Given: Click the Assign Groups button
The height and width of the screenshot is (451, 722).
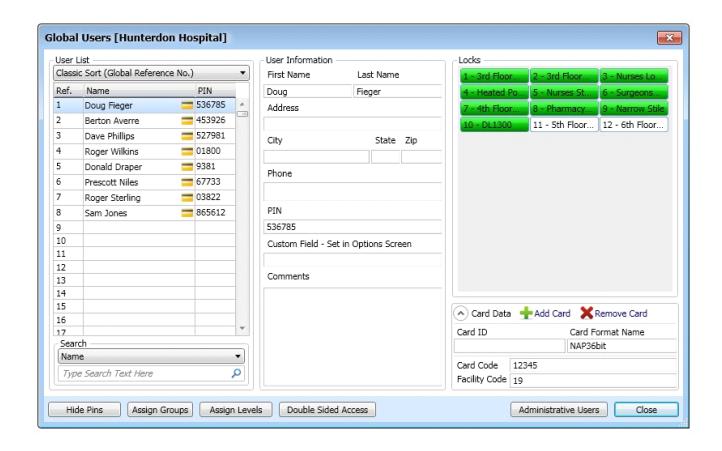Looking at the screenshot, I should (160, 410).
